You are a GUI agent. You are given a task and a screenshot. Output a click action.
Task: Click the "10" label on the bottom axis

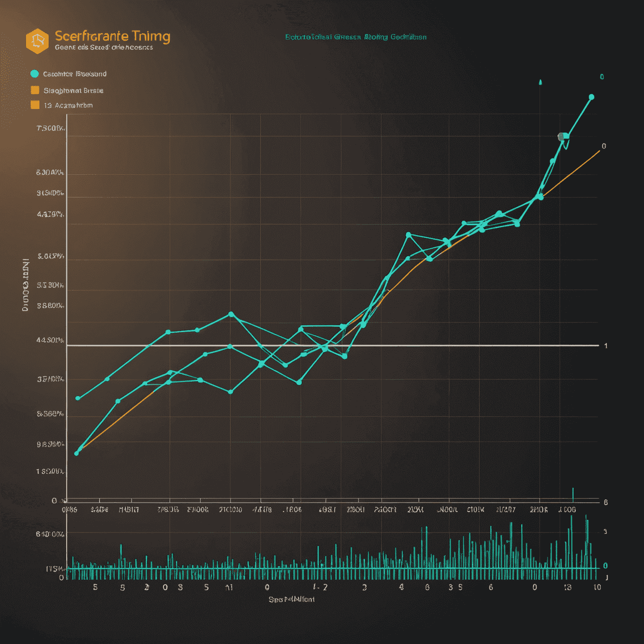click(x=597, y=587)
